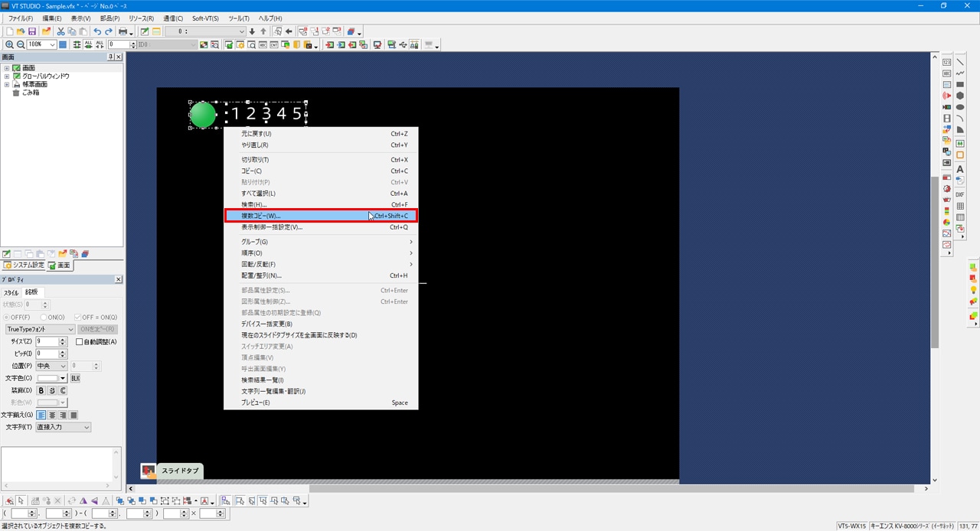This screenshot has width=980, height=531.
Task: Select the ellipse shape tool
Action: tap(960, 107)
